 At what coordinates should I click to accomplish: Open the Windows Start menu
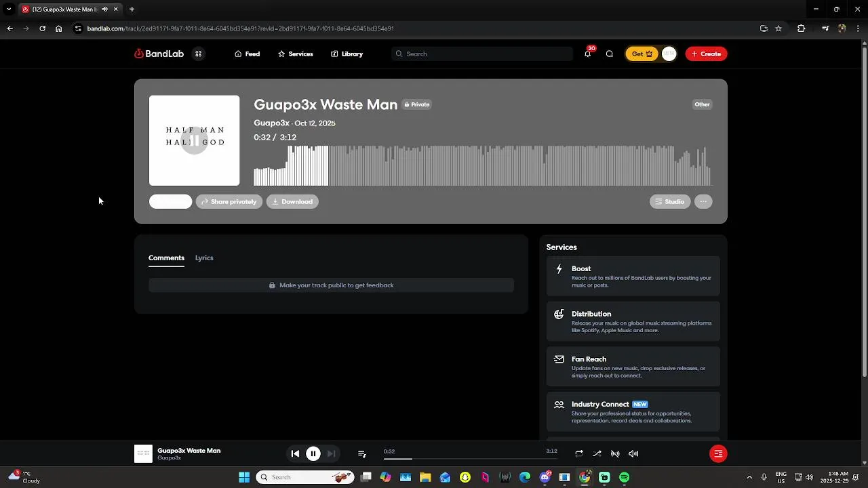[244, 477]
